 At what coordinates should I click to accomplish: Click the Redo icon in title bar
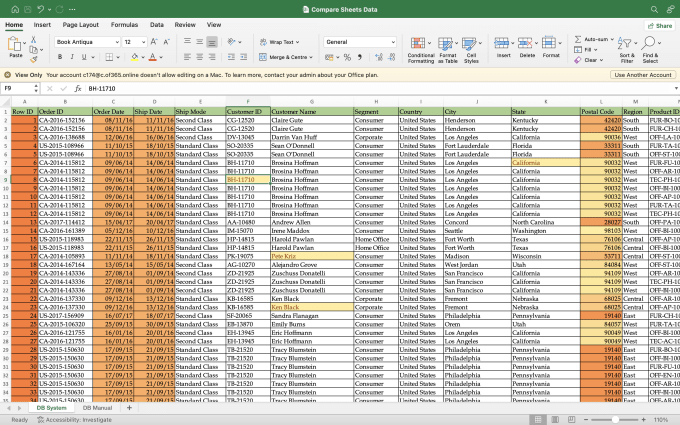coord(59,9)
